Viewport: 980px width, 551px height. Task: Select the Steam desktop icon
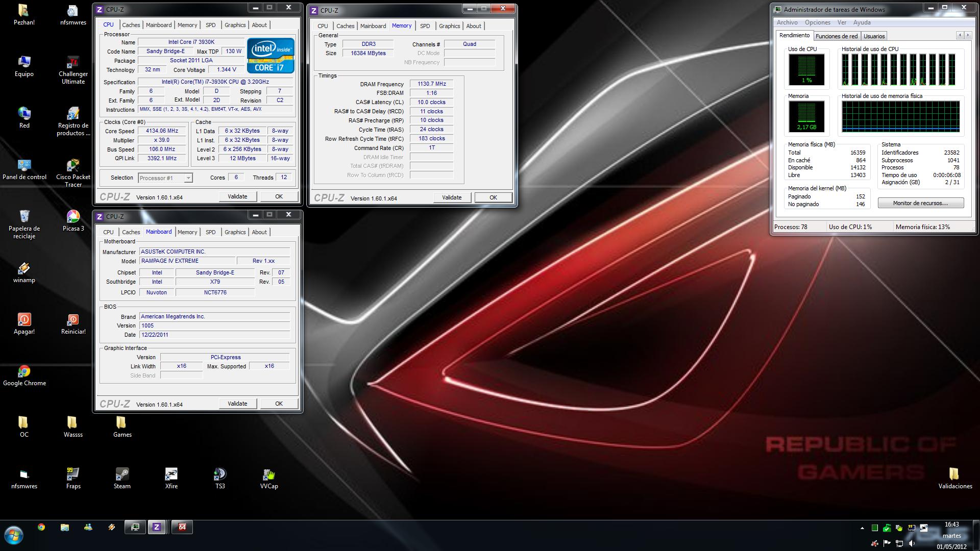coord(122,479)
